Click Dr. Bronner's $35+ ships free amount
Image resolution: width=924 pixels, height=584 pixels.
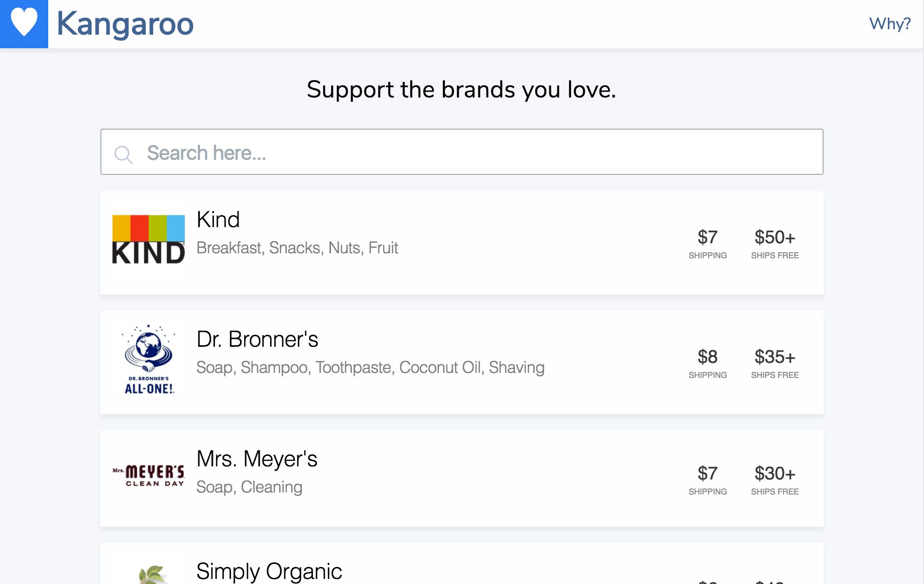(x=774, y=357)
